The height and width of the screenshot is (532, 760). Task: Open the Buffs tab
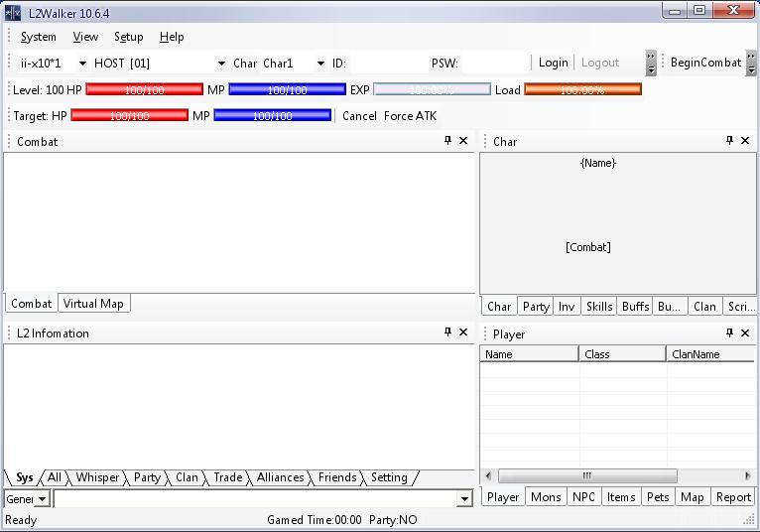pyautogui.click(x=635, y=307)
